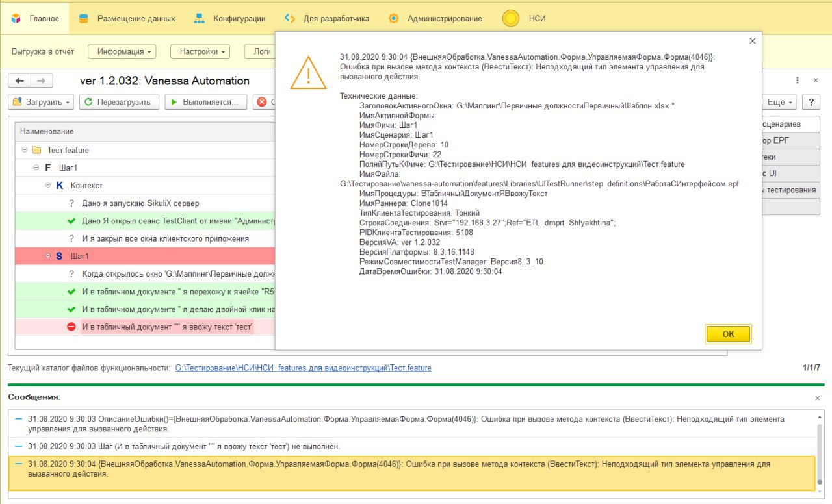
Task: Collapse the Тест.feature tree node
Action: click(25, 150)
